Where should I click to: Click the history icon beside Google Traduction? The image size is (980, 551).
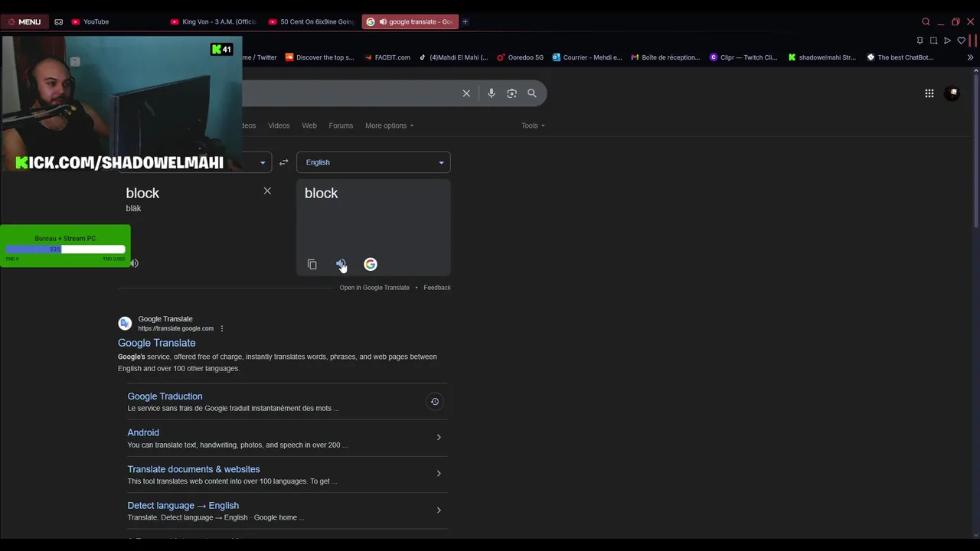(434, 402)
